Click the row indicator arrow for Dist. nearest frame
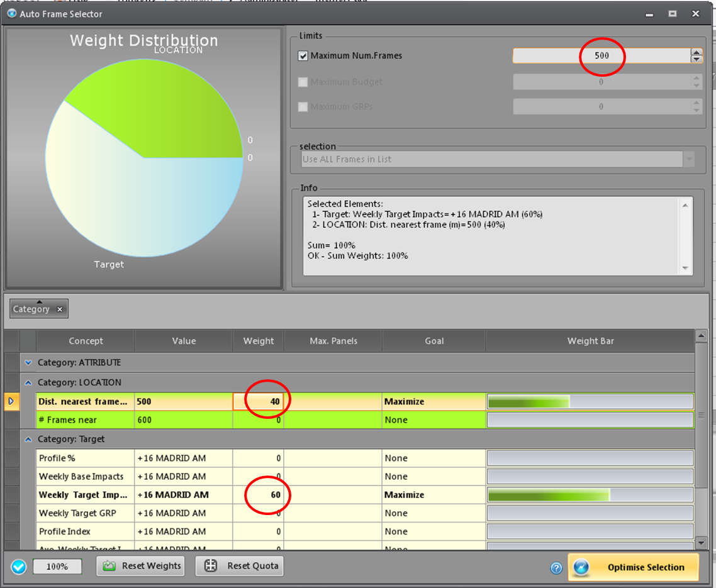The width and height of the screenshot is (716, 588). pyautogui.click(x=11, y=401)
